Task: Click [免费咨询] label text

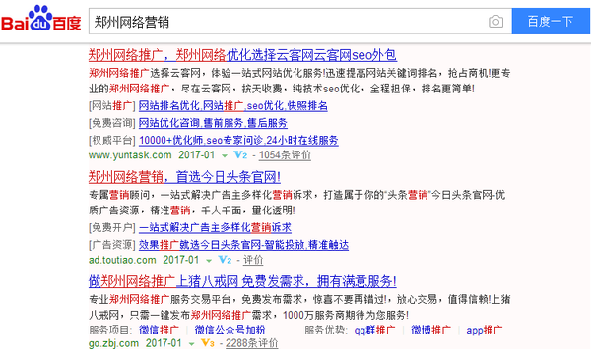Action: (112, 123)
